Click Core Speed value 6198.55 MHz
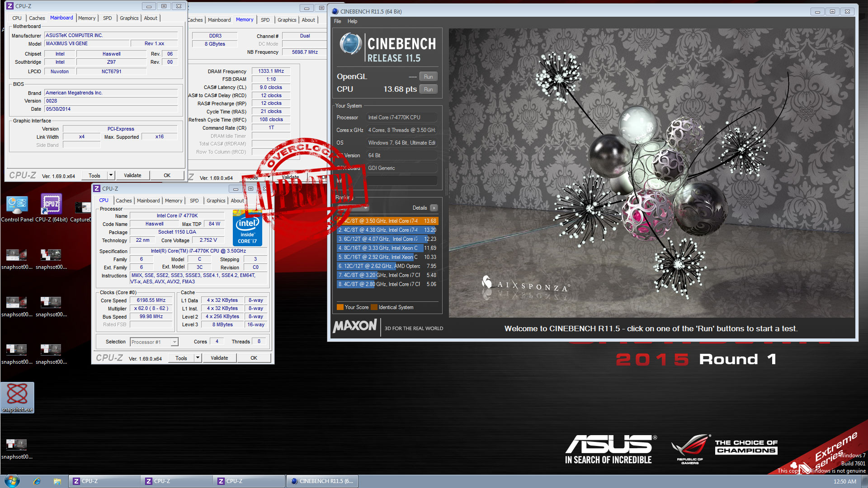Viewport: 868px width, 488px height. (x=151, y=300)
